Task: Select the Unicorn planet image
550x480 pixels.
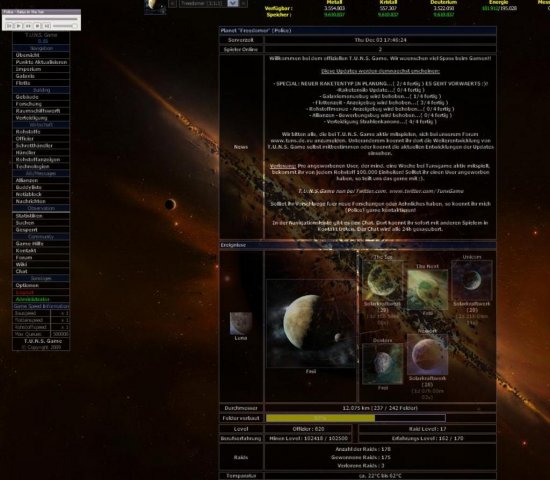Action: (472, 280)
